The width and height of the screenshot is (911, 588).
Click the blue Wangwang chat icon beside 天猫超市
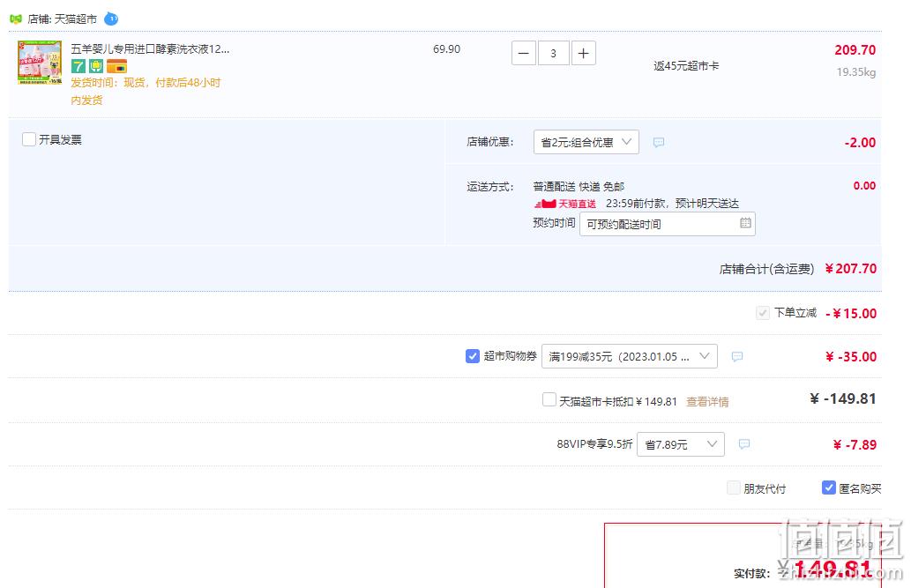111,19
